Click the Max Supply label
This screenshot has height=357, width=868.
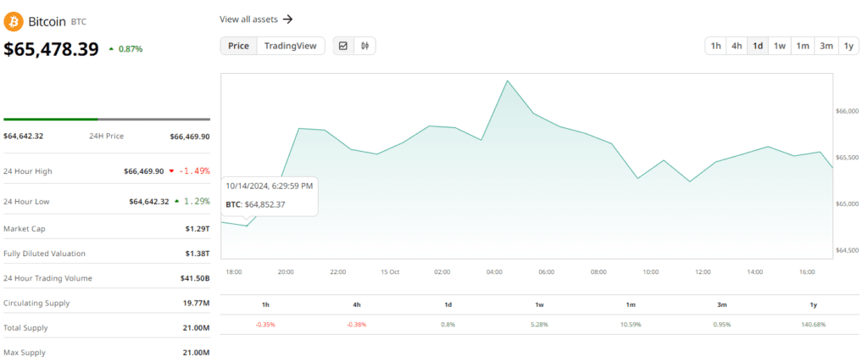(25, 353)
